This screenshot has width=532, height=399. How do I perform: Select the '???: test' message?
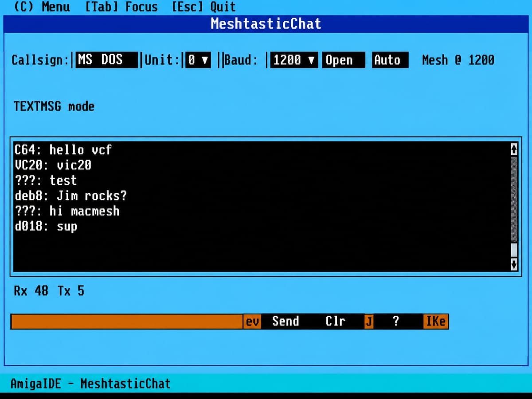click(45, 180)
